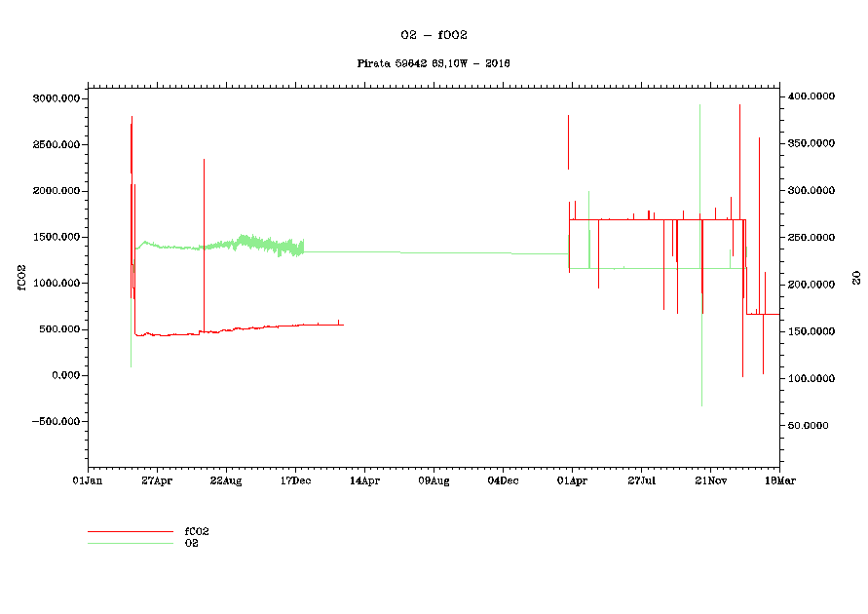Select the right vertical O2 axis title

(856, 277)
